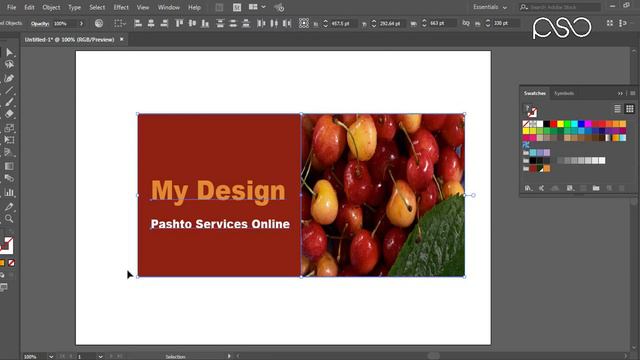Image resolution: width=640 pixels, height=360 pixels.
Task: Open the Swatches panel options menu
Action: (x=633, y=93)
